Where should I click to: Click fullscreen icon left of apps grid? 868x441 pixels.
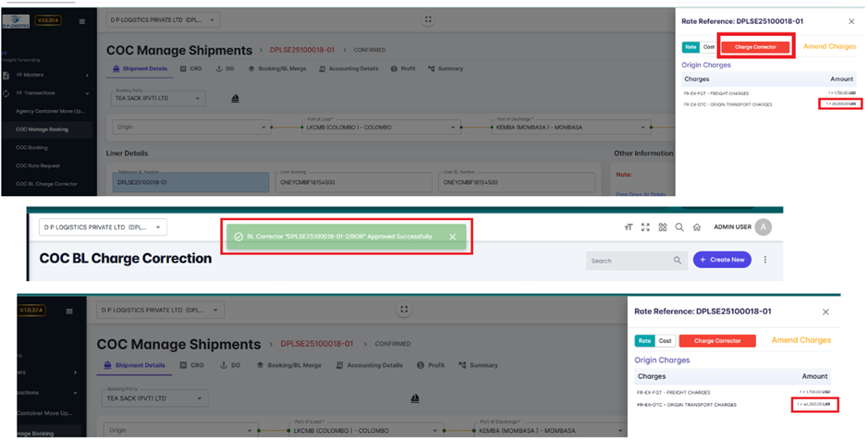[645, 227]
